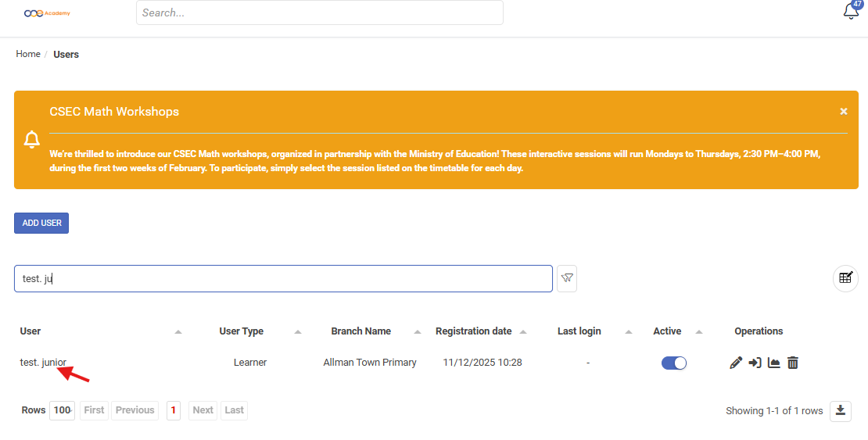Log in as test. junior via arrow icon
Image resolution: width=868 pixels, height=440 pixels.
tap(755, 363)
